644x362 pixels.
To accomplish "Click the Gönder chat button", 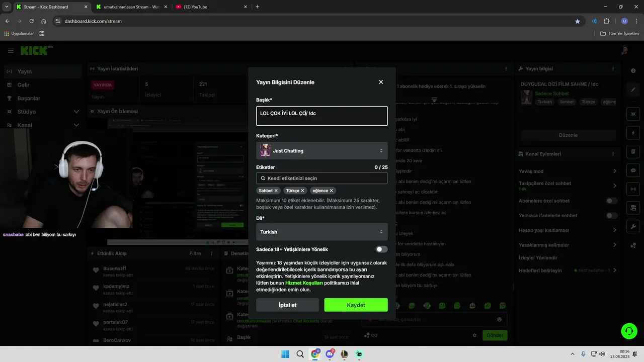I will tap(495, 335).
